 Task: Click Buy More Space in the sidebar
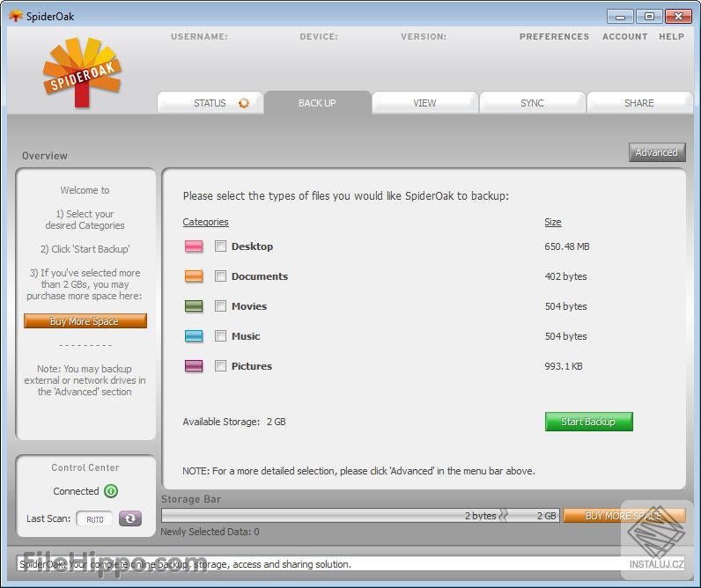click(x=85, y=321)
